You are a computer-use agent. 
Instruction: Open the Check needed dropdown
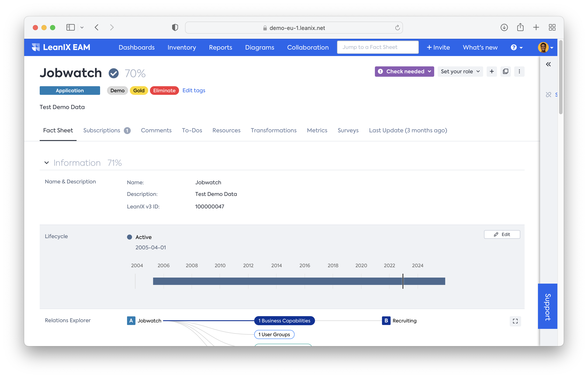pyautogui.click(x=404, y=71)
